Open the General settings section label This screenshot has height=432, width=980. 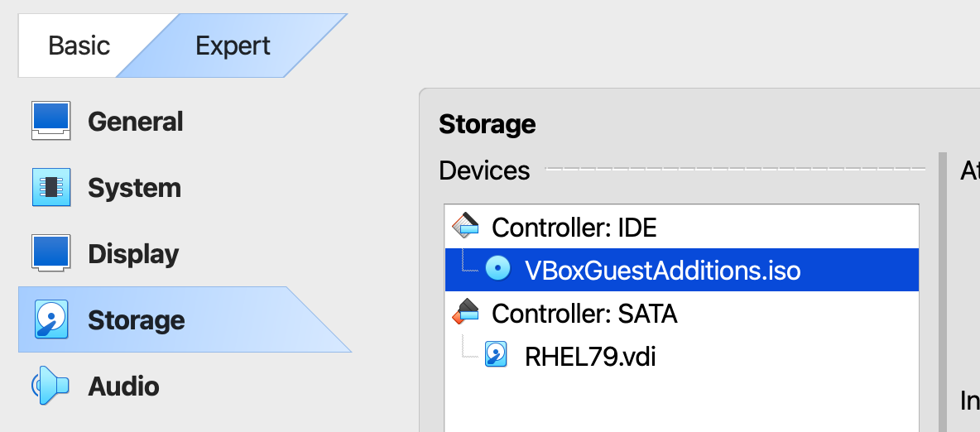[x=135, y=122]
